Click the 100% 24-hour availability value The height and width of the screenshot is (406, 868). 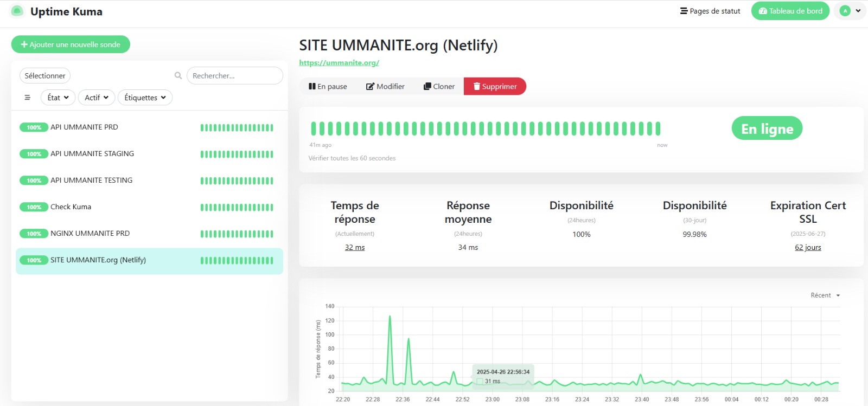point(582,234)
